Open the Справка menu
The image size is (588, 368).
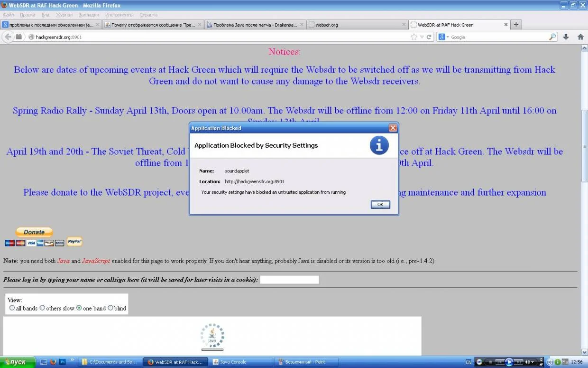148,15
